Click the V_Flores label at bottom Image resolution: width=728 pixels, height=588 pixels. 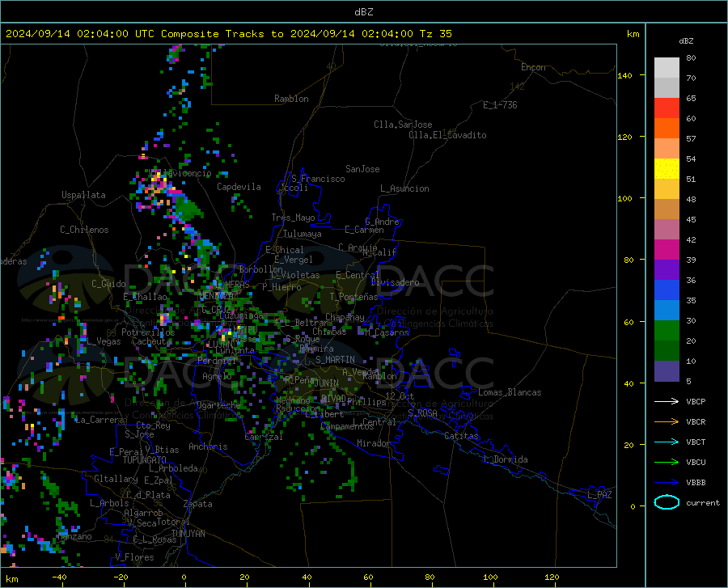click(134, 557)
